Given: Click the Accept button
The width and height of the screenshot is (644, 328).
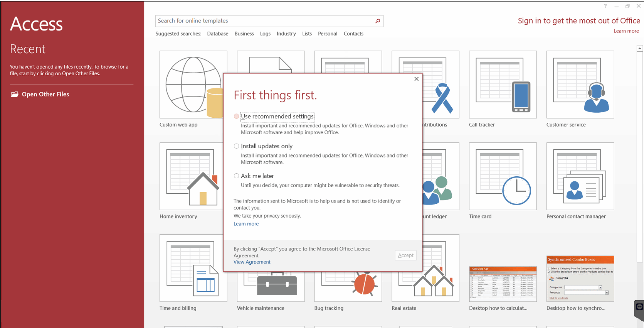Looking at the screenshot, I should click(405, 255).
